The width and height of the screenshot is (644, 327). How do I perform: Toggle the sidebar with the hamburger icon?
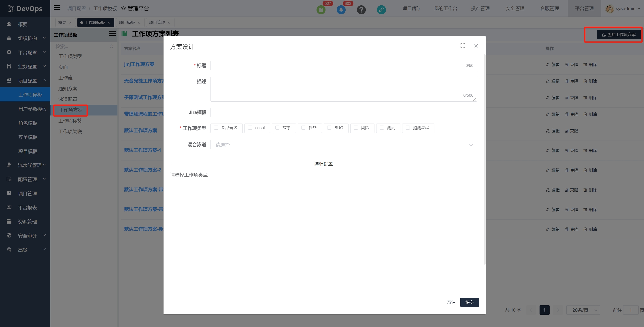(57, 8)
